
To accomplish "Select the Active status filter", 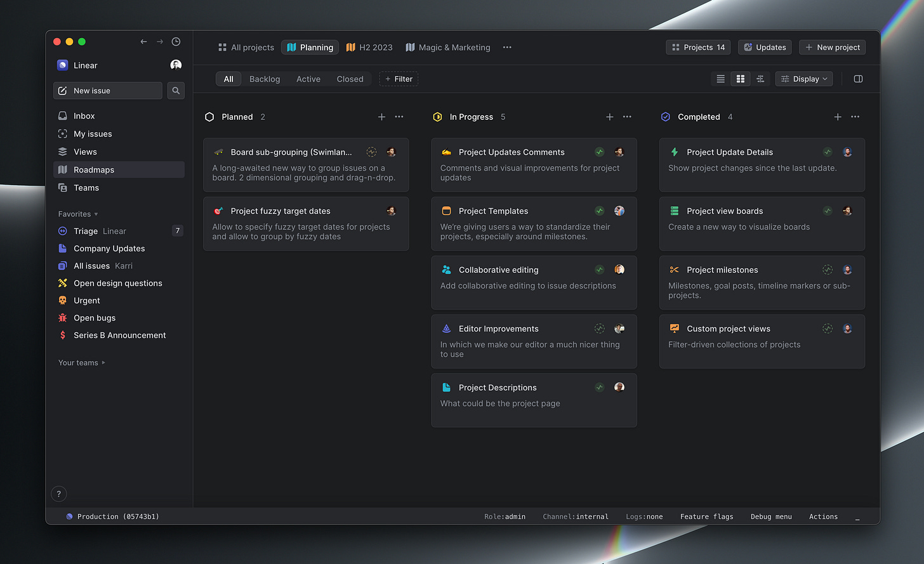I will [308, 79].
